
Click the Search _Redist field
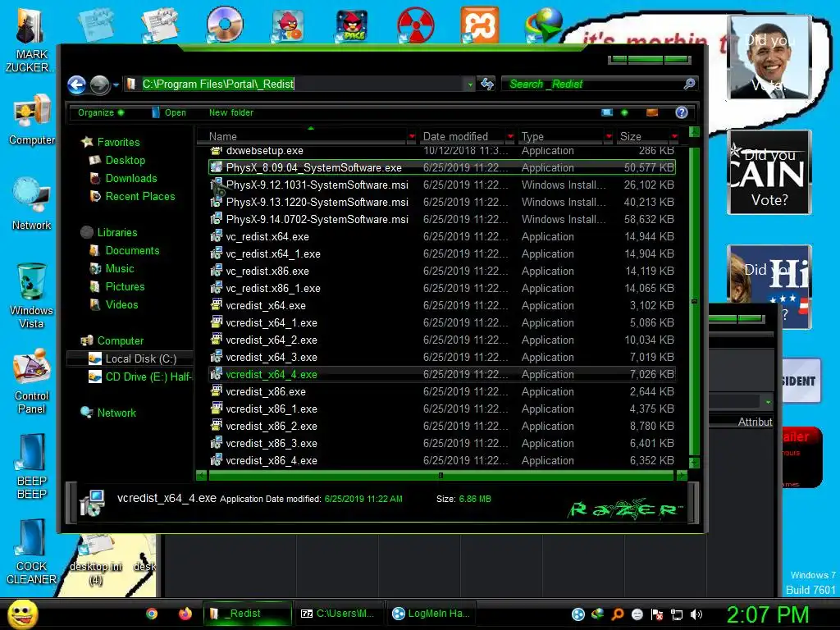(x=592, y=84)
